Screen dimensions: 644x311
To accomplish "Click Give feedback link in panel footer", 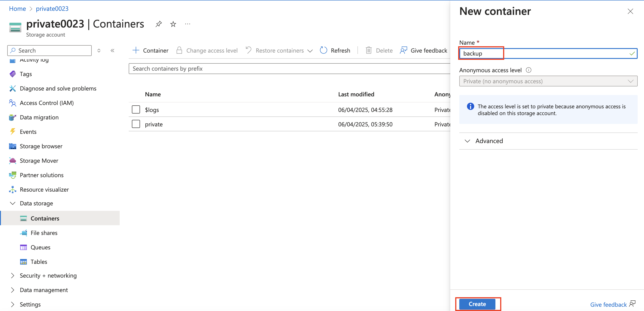I will (612, 304).
